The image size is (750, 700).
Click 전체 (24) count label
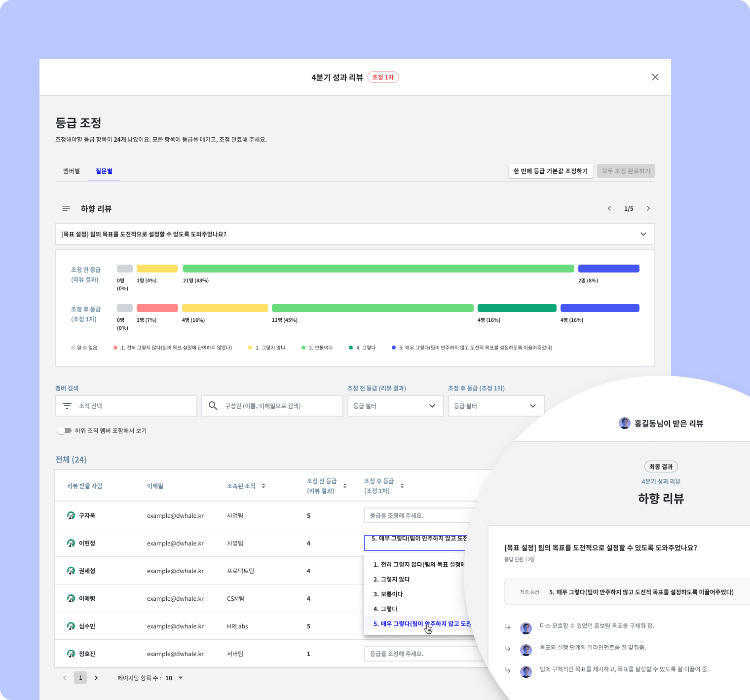pos(71,460)
